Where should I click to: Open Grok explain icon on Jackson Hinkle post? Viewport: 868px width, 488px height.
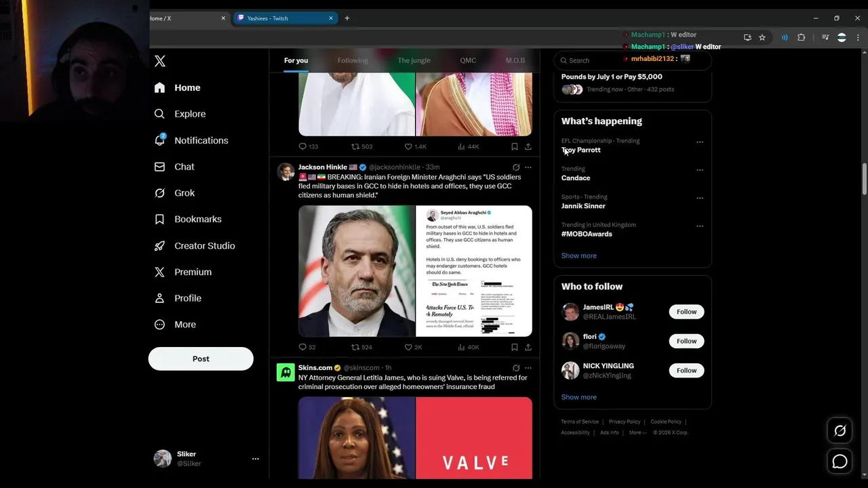point(516,167)
